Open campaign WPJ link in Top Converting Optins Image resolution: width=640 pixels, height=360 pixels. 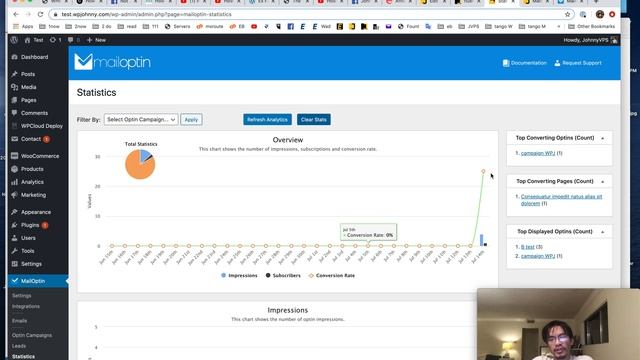538,153
